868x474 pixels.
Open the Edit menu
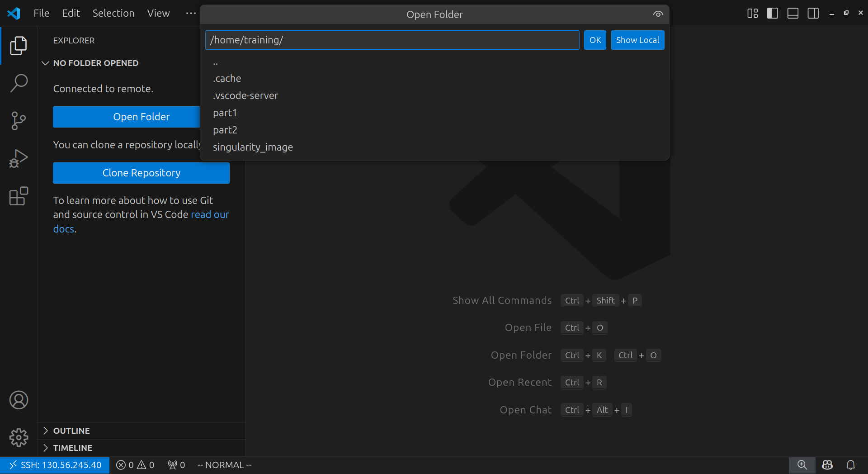(x=71, y=14)
